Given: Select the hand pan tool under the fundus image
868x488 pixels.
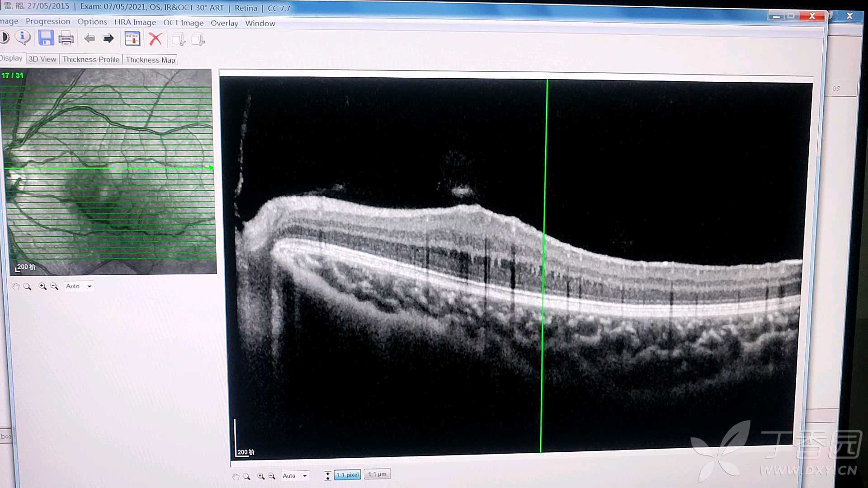Looking at the screenshot, I should (x=16, y=286).
